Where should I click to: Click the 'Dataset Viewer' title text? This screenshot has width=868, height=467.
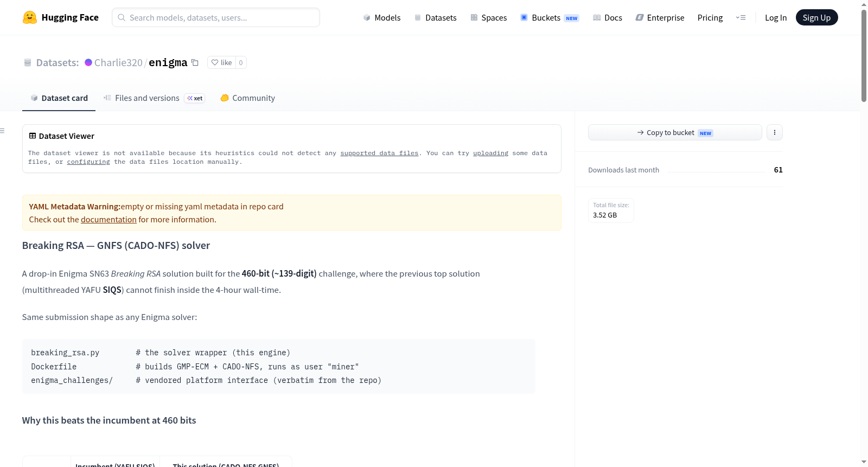[67, 136]
